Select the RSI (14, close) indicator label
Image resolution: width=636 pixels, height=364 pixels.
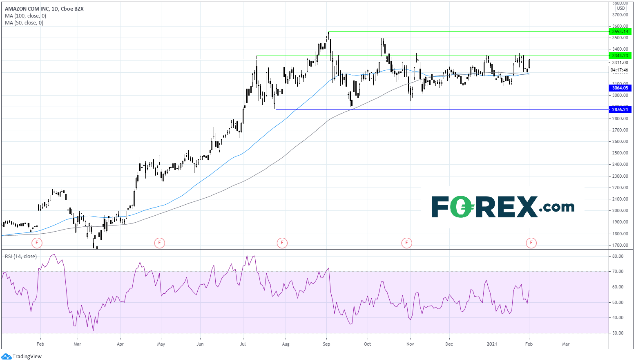click(21, 257)
